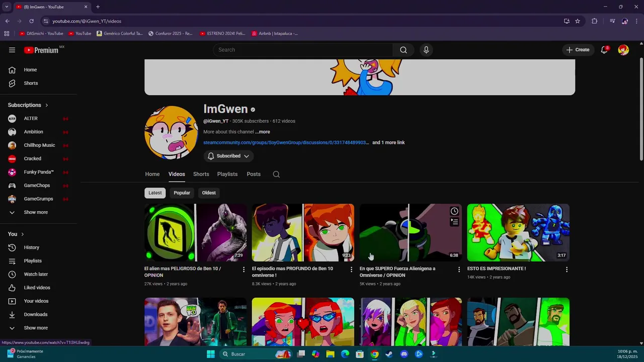Open GameGrumps subscription channel
The image size is (644, 362).
tap(38, 199)
